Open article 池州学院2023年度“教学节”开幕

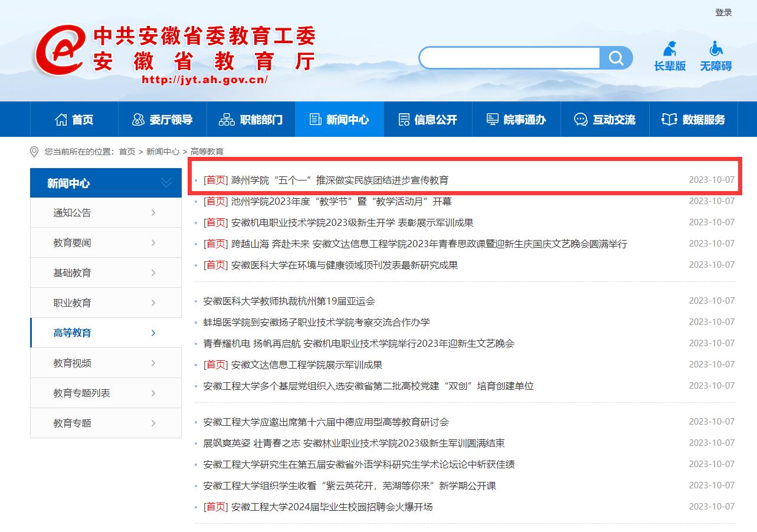(x=342, y=201)
